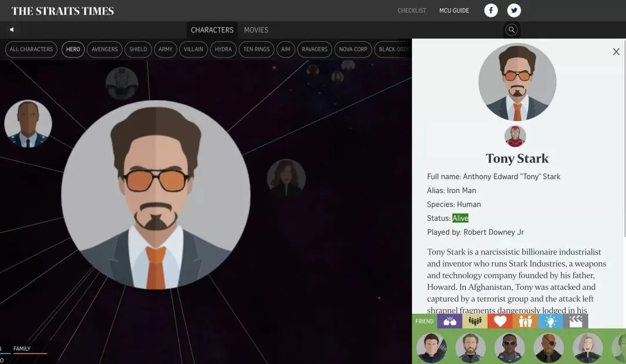Click the 'Full name: Anthony Edward' line
Viewport: 626px width, 364px height.
tap(494, 176)
